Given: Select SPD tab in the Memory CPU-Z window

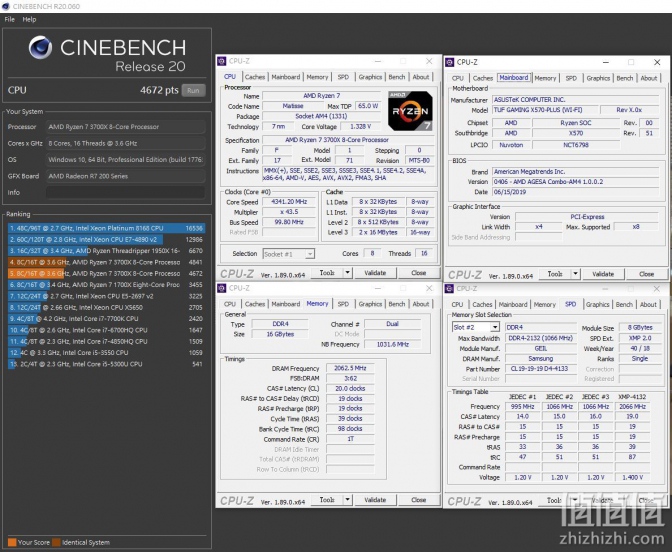Looking at the screenshot, I should (343, 304).
